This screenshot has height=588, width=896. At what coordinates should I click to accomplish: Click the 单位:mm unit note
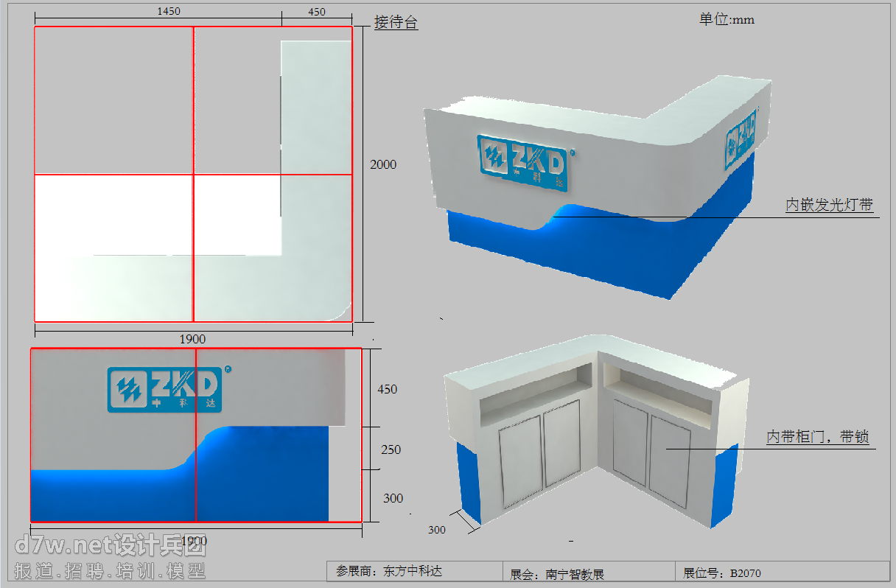tap(727, 19)
